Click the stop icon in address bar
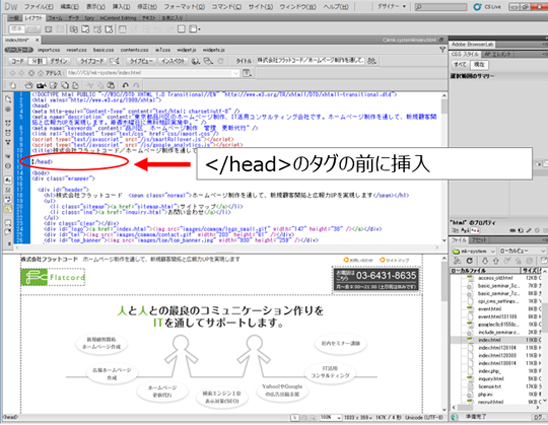This screenshot has width=548, height=425. point(31,73)
